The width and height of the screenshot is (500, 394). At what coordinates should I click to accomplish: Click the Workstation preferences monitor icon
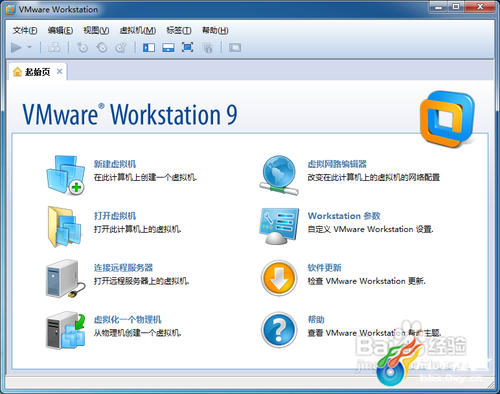click(x=279, y=227)
